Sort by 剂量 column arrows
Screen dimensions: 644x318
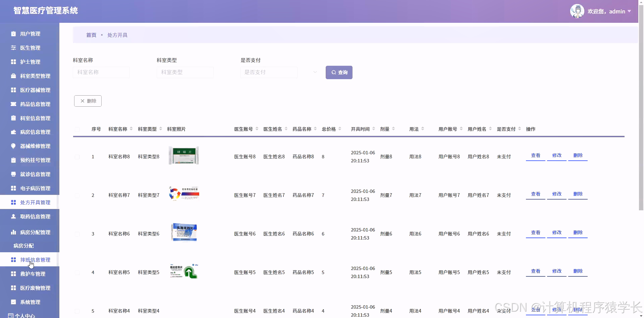(393, 129)
